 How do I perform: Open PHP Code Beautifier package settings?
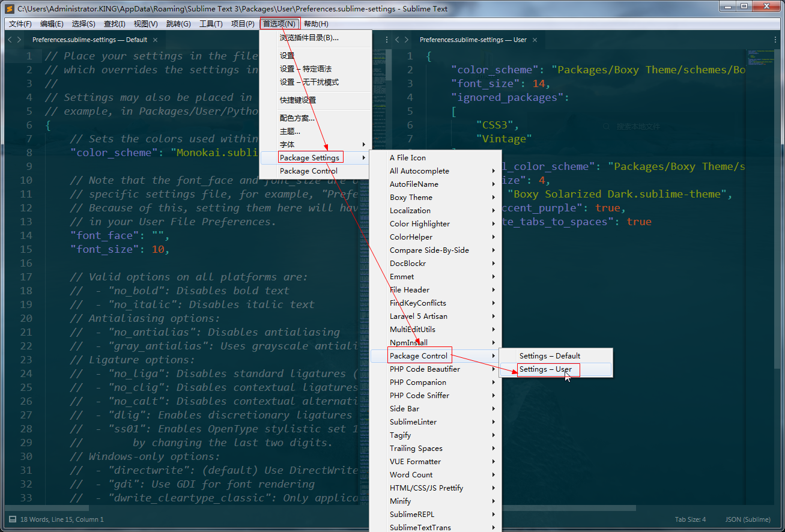click(434, 369)
